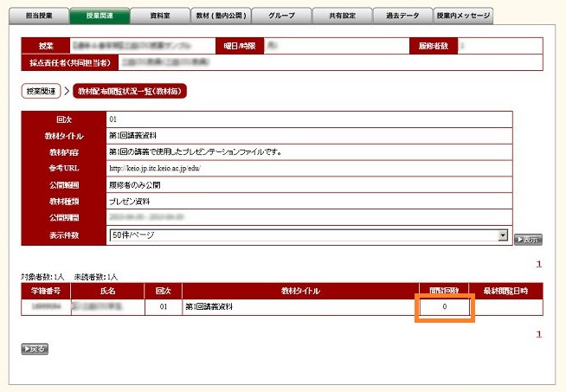Select the 教材(塾内公開) tab

220,16
